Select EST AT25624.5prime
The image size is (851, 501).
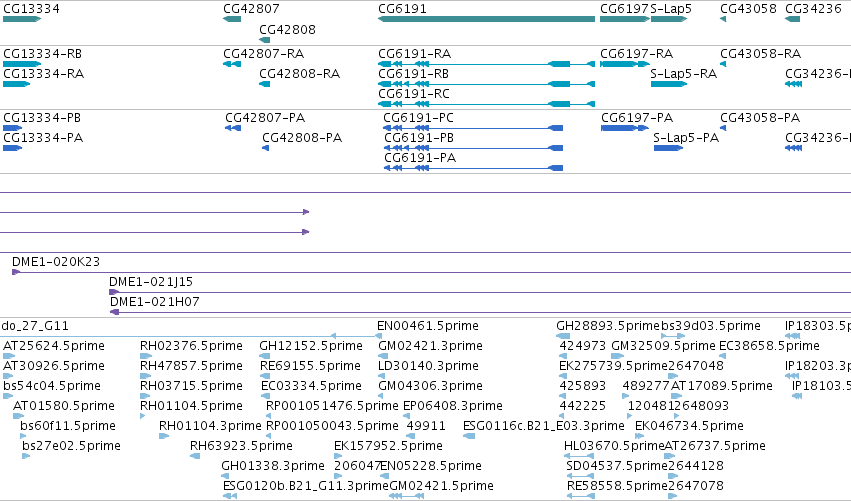click(54, 346)
